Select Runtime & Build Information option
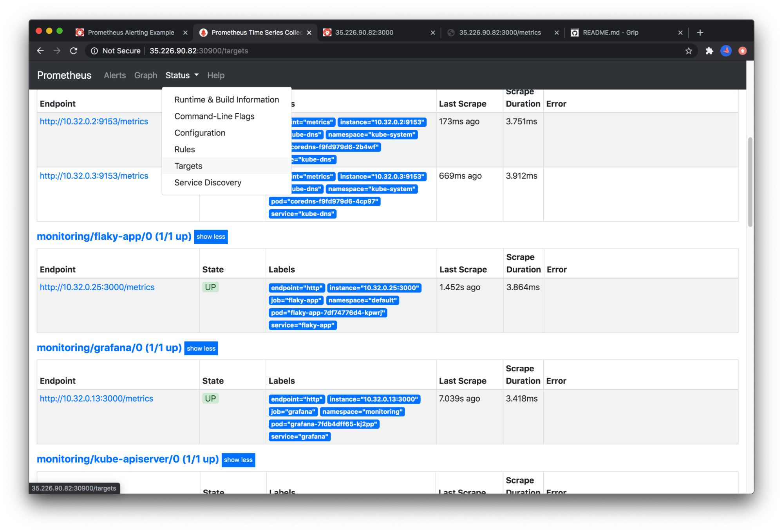This screenshot has height=532, width=783. (x=227, y=99)
